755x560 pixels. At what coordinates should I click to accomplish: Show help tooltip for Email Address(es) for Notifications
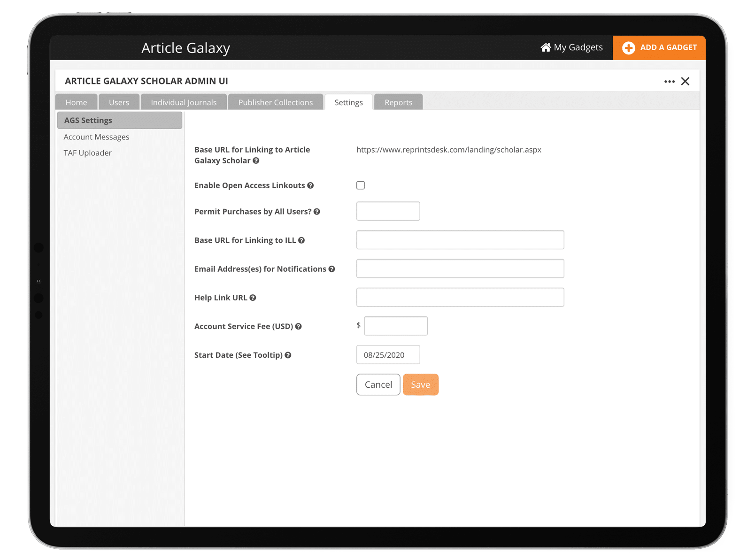pos(331,269)
